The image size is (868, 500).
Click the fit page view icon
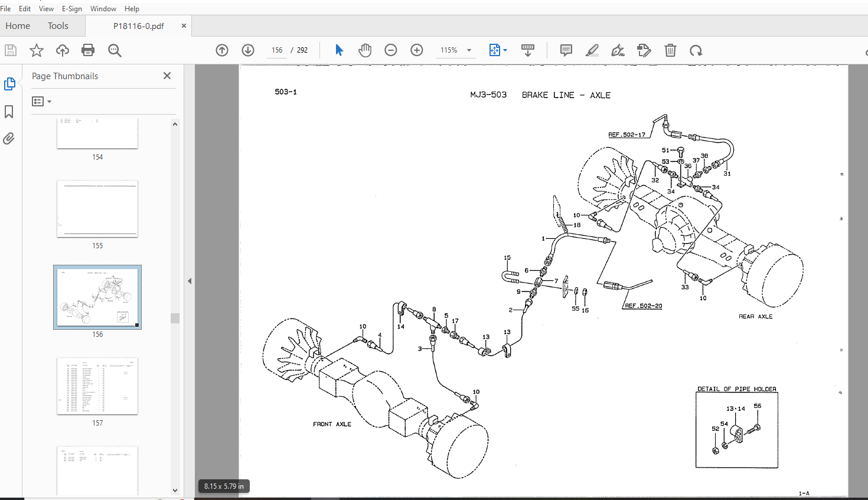(x=495, y=50)
